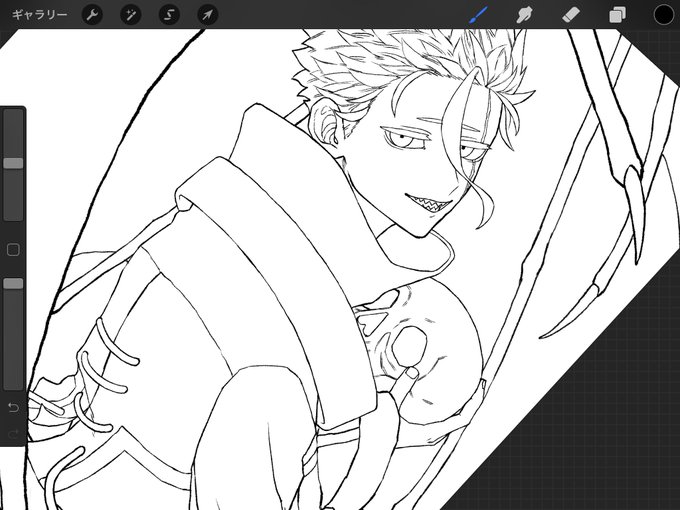Open the Actions wrench menu

point(92,15)
